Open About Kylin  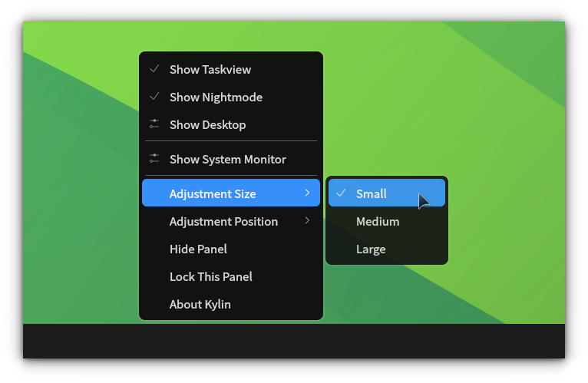click(x=200, y=304)
